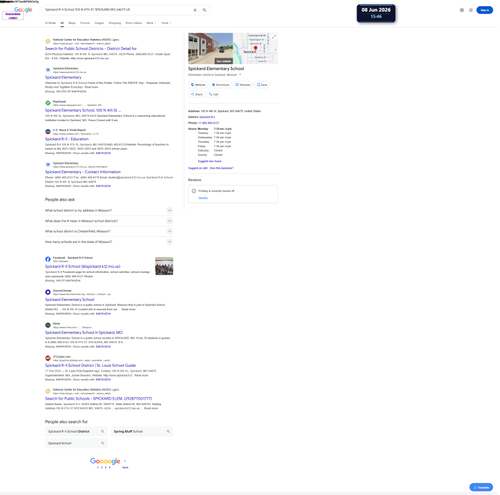Image resolution: width=500 pixels, height=495 pixels.
Task: Open the More dropdown in search tabs
Action: (x=151, y=23)
